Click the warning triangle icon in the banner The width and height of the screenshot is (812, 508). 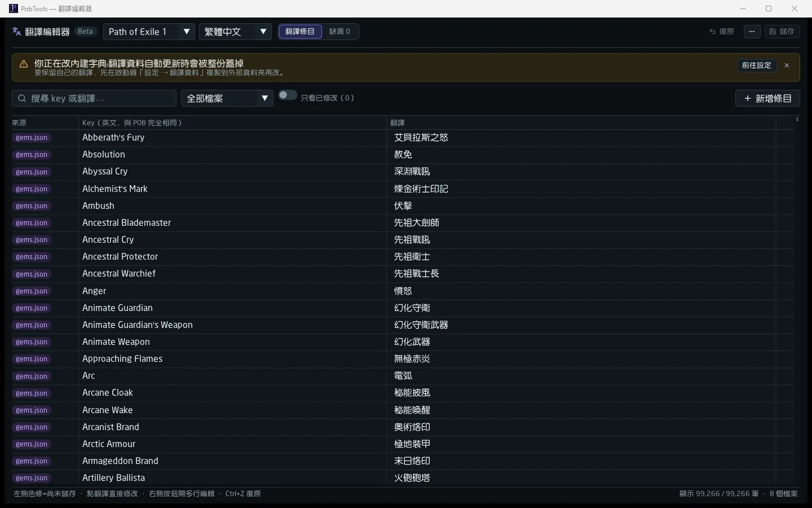(x=23, y=64)
